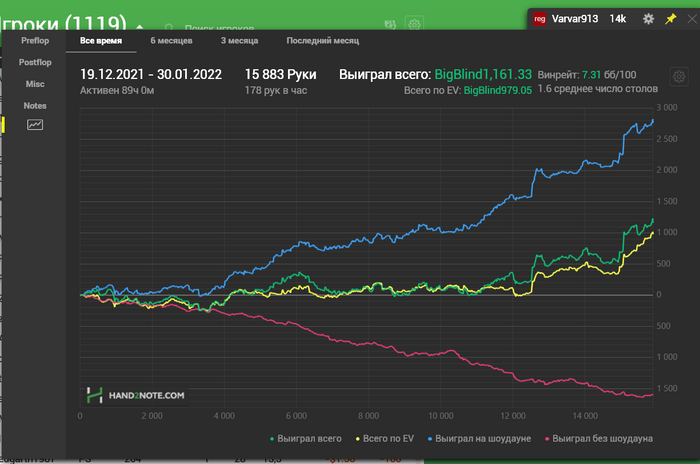Toggle the 'Выиграл без шоудауна' legend series
Viewport: 700px width, 464px height.
tap(599, 439)
